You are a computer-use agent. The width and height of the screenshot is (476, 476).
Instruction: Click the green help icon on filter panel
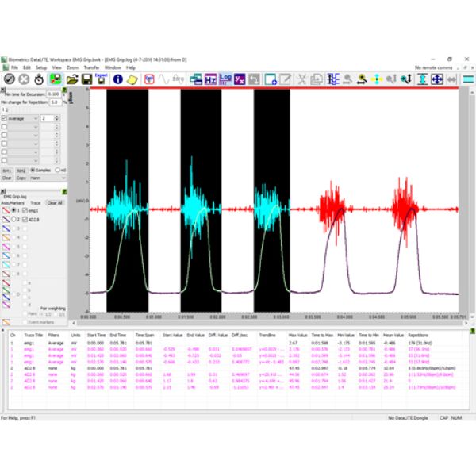pyautogui.click(x=65, y=90)
